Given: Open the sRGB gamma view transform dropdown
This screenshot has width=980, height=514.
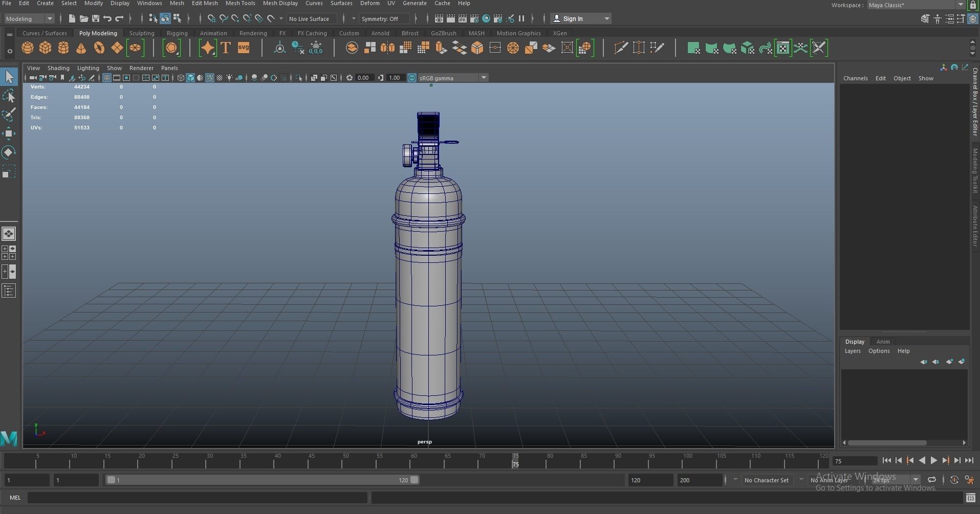Looking at the screenshot, I should tap(453, 78).
